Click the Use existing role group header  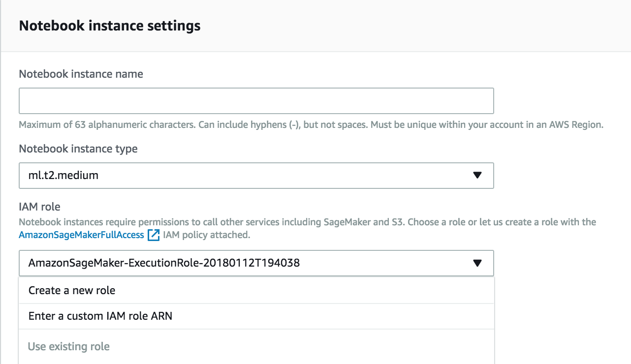pyautogui.click(x=69, y=347)
